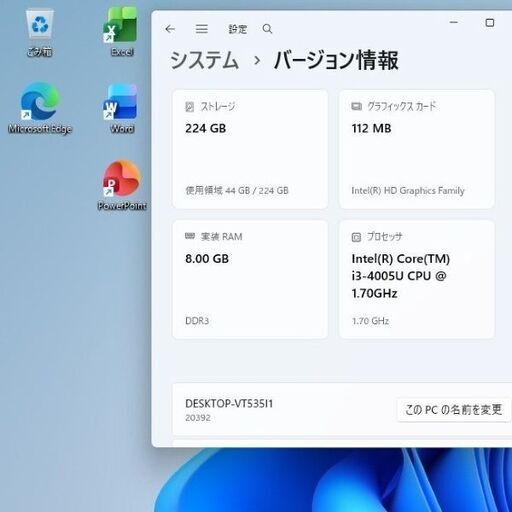Click the この PC の名前を変更 button
This screenshot has height=512, width=512.
[x=453, y=410]
